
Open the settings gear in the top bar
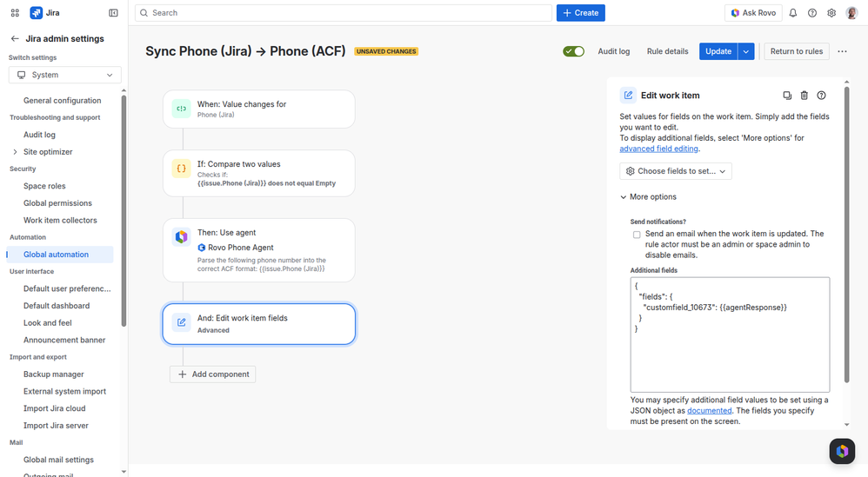(831, 13)
